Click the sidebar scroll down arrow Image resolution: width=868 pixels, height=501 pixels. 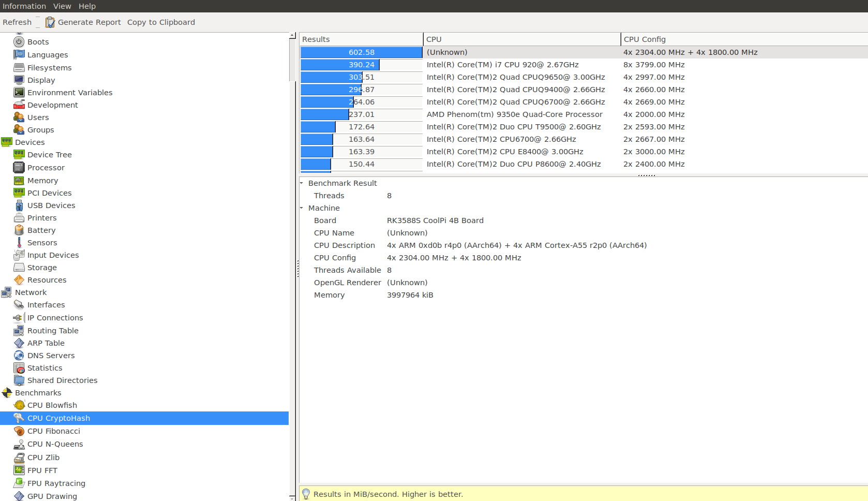click(292, 497)
